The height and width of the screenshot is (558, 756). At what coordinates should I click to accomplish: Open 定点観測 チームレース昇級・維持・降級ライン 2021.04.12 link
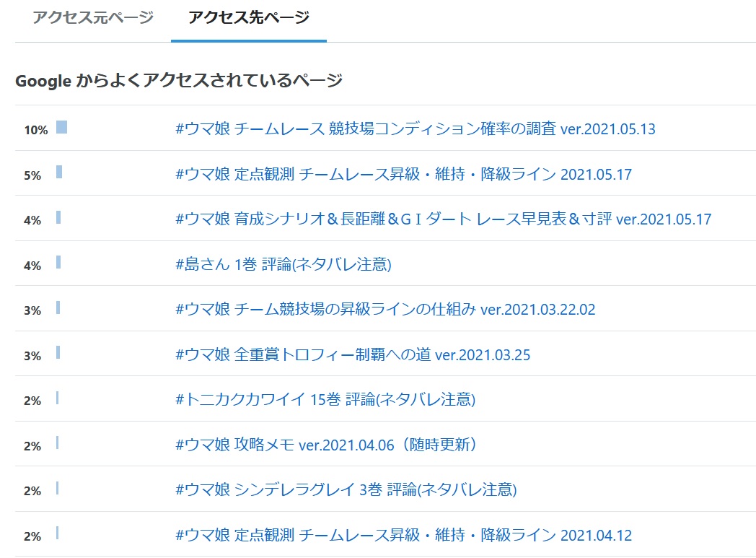403,535
